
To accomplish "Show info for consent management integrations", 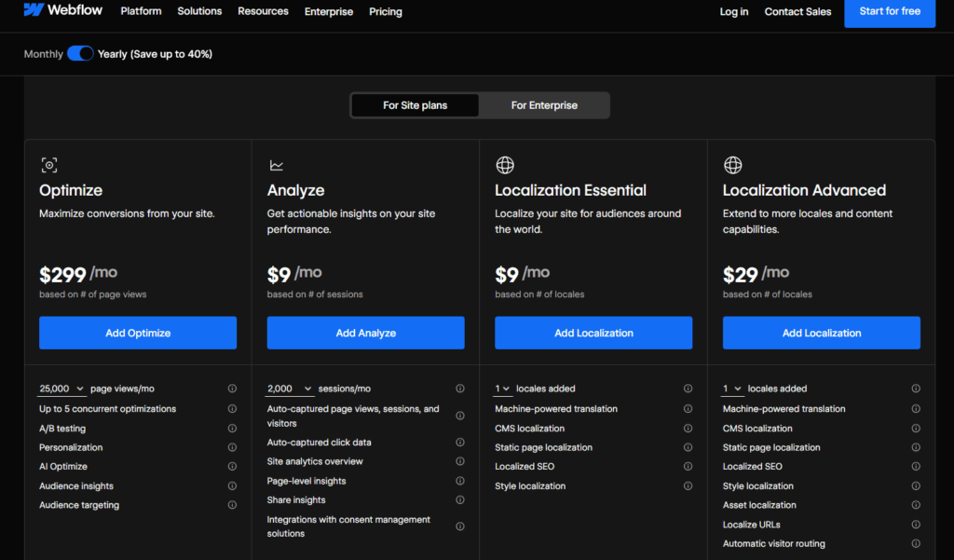I will click(460, 526).
